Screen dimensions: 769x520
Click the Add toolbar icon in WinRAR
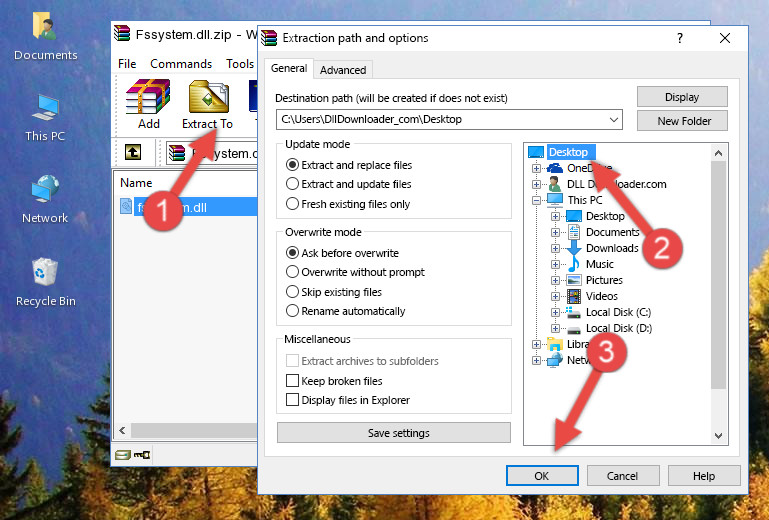[x=148, y=104]
